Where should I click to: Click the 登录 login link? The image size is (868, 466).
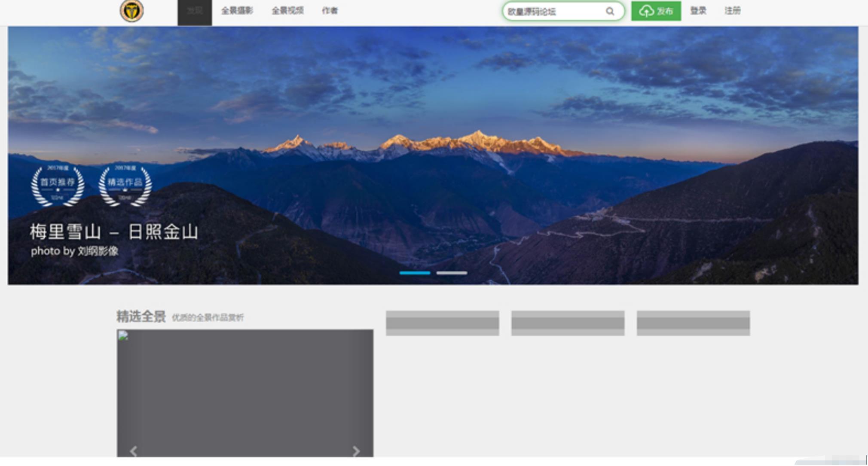click(698, 11)
